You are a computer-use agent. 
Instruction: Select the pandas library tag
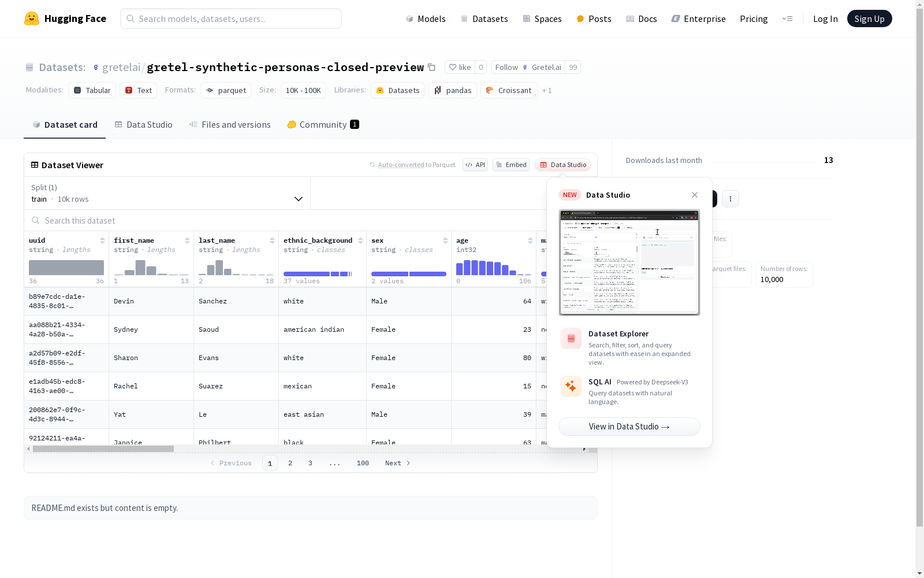[x=453, y=90]
